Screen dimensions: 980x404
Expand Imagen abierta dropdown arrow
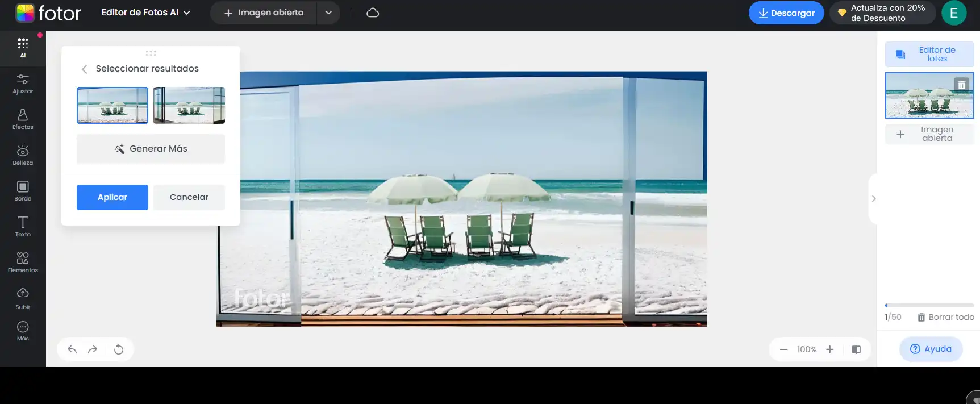click(328, 13)
